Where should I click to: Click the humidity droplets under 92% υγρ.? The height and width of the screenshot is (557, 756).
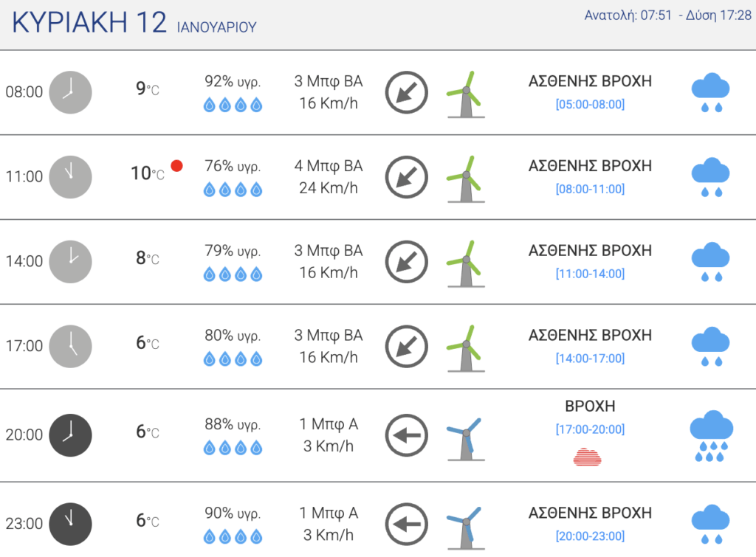[x=233, y=105]
